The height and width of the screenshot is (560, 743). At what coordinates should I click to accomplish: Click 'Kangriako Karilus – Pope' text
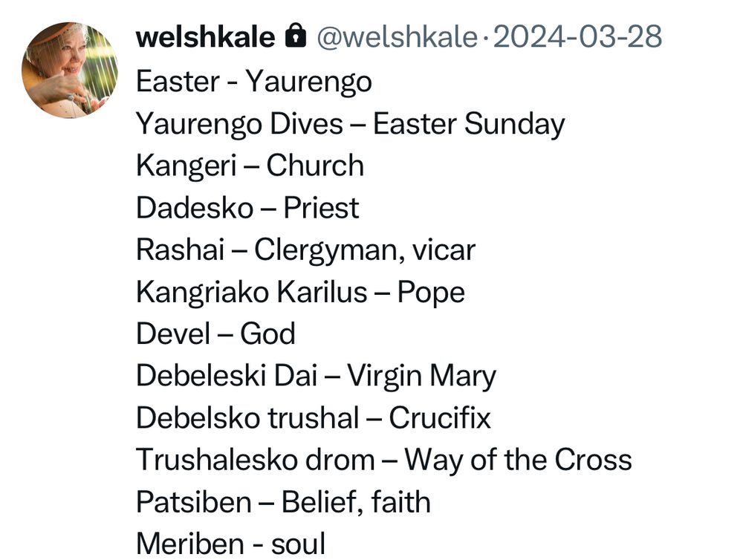pyautogui.click(x=300, y=293)
